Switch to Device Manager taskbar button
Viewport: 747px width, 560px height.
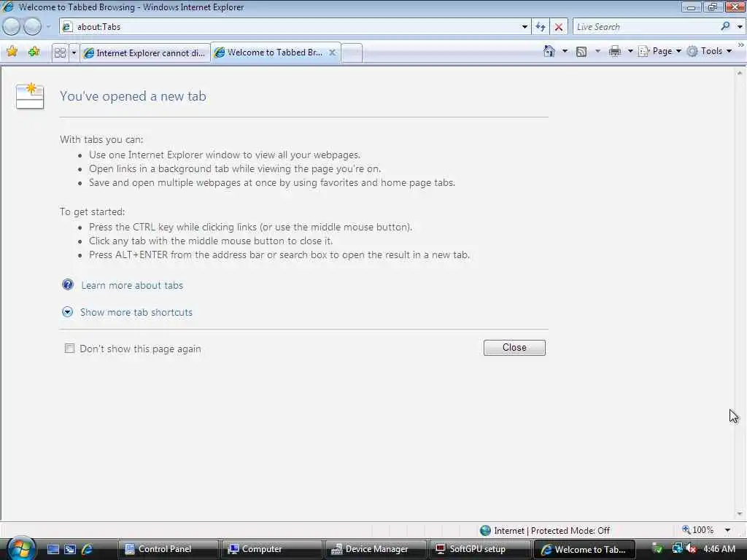(376, 549)
